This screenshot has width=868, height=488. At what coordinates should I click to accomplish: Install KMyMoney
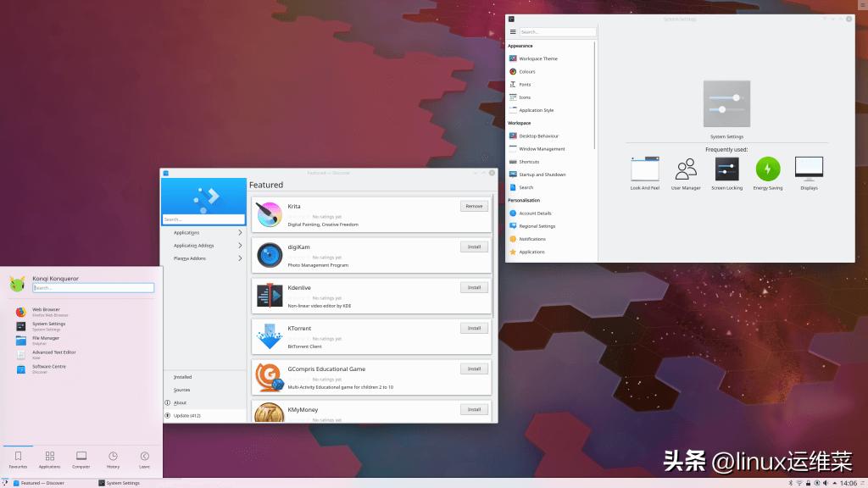coord(474,409)
